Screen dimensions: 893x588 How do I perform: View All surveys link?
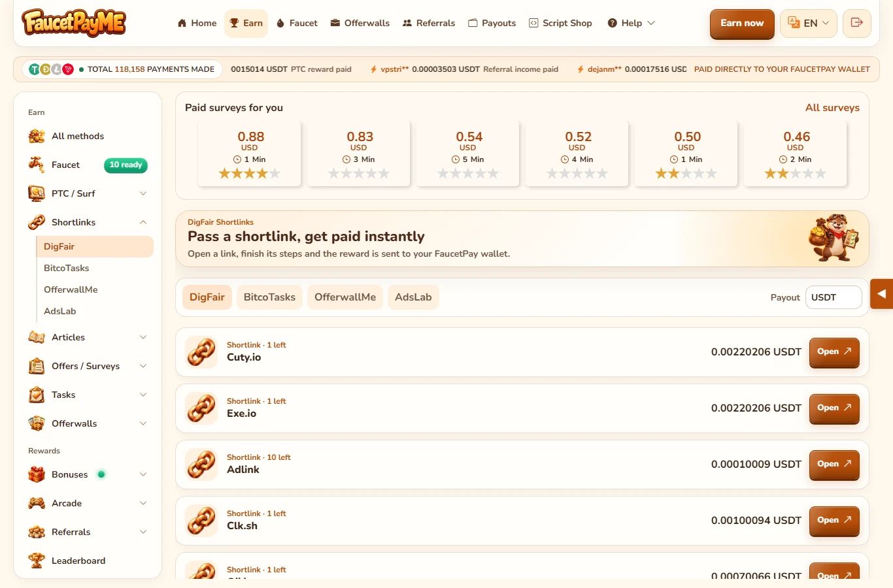832,108
